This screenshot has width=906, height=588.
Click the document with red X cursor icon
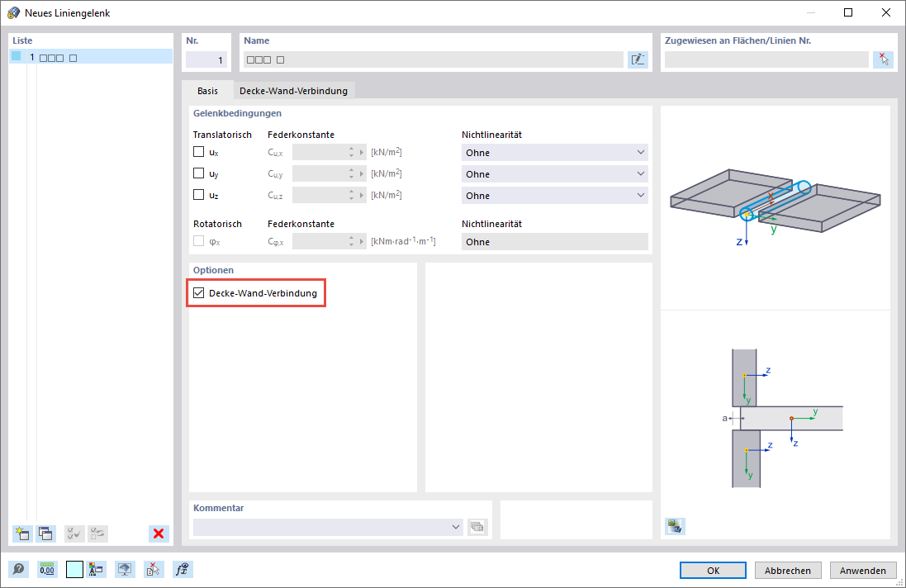153,570
